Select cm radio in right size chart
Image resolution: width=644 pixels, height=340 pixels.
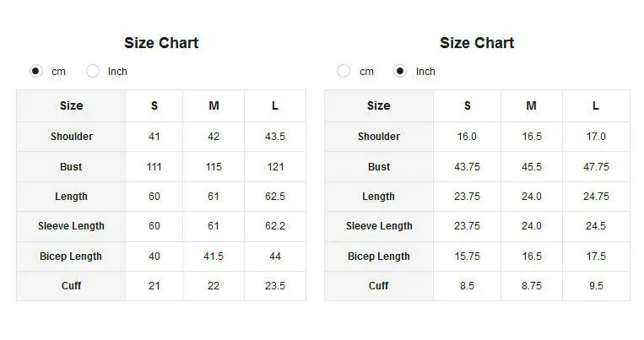(x=344, y=72)
